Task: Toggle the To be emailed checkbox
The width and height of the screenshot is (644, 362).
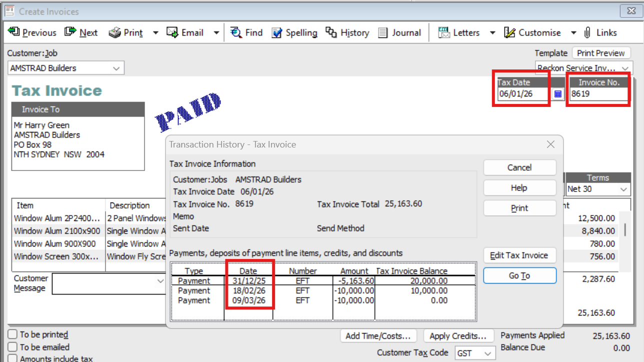Action: pos(12,347)
